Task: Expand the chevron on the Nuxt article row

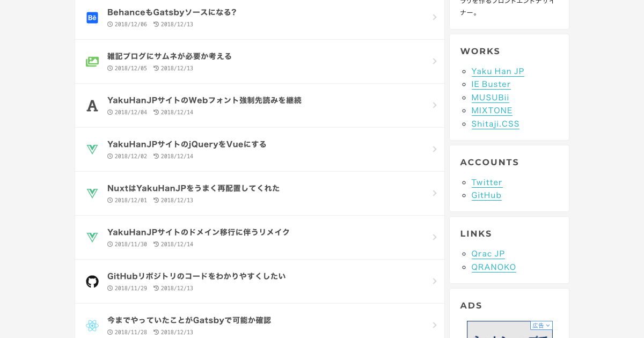Action: point(435,193)
